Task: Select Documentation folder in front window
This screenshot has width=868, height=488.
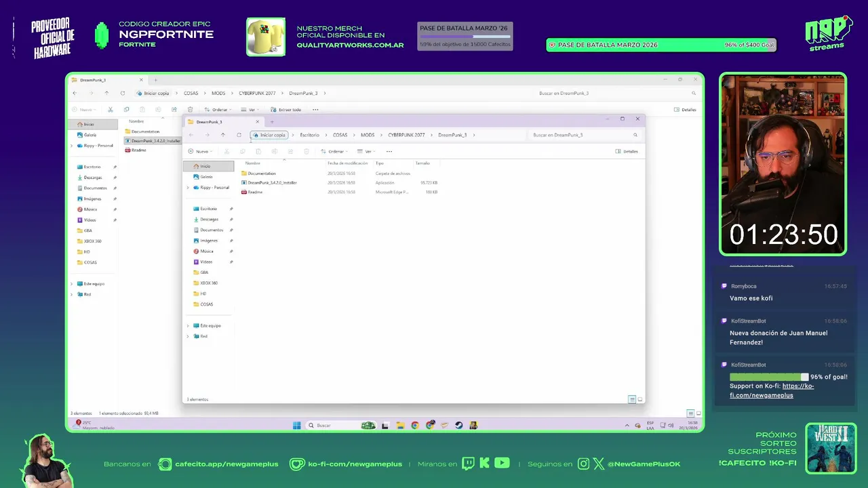Action: pyautogui.click(x=262, y=174)
